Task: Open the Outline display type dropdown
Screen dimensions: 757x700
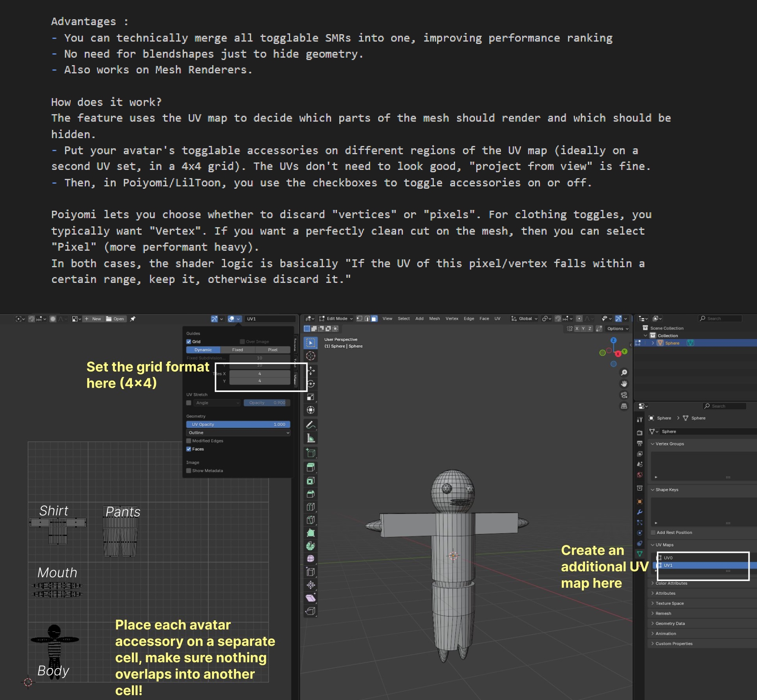Action: point(238,432)
